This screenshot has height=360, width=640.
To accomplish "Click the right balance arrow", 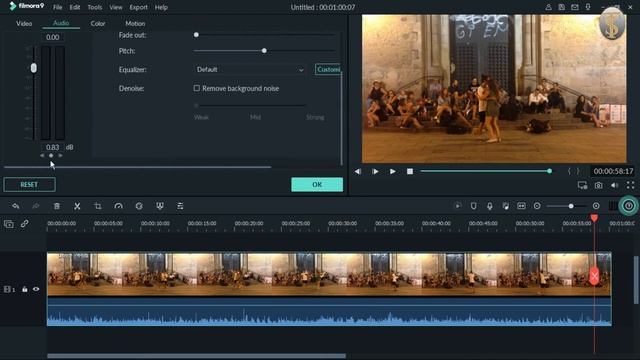I will click(x=60, y=156).
